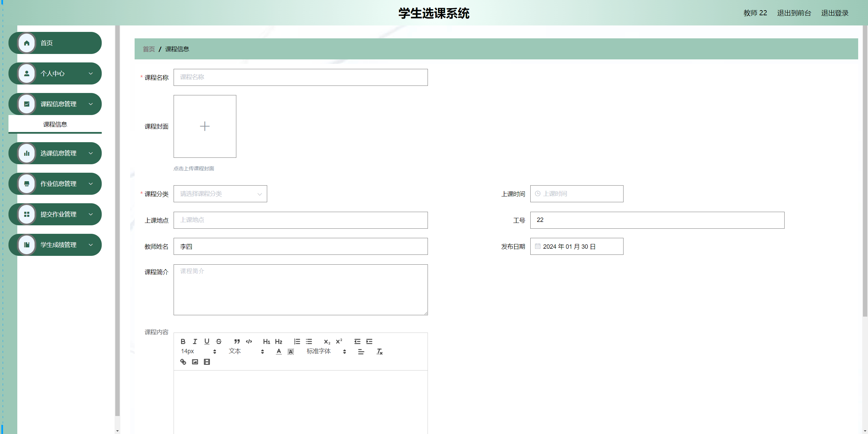868x434 pixels.
Task: Toggle bold formatting in course content editor
Action: [x=183, y=342]
